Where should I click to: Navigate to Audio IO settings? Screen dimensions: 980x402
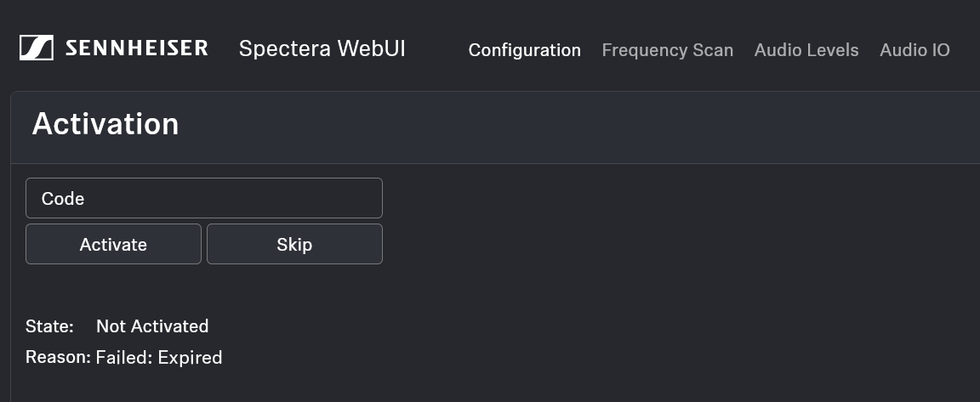coord(914,50)
